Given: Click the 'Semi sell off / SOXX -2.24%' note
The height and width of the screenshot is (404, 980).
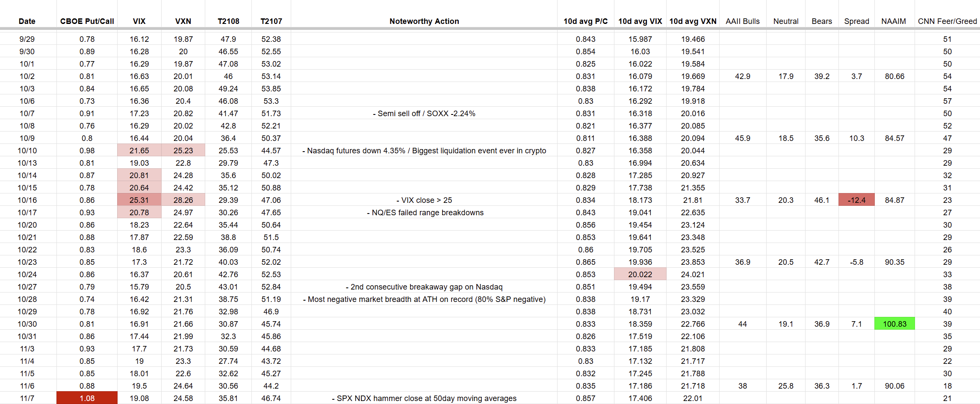Looking at the screenshot, I should (x=424, y=114).
